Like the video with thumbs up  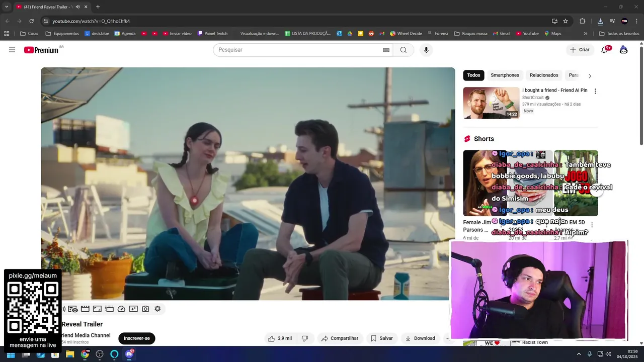(x=280, y=338)
